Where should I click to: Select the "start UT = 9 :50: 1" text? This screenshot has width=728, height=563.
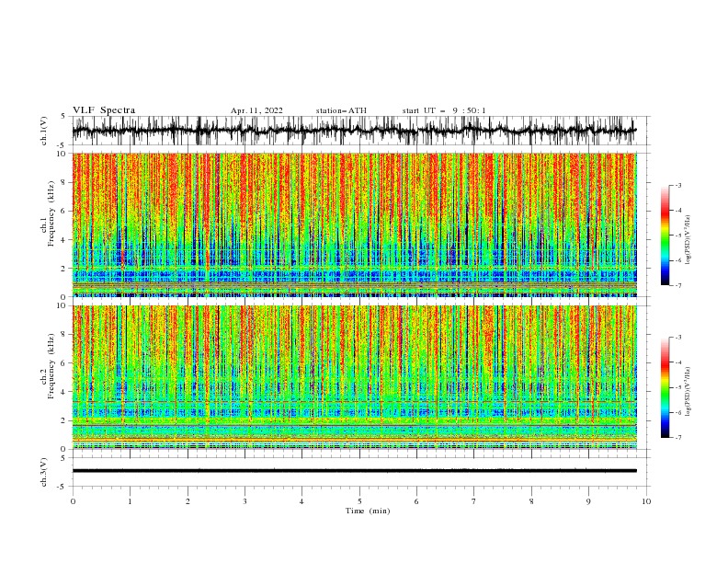point(444,110)
